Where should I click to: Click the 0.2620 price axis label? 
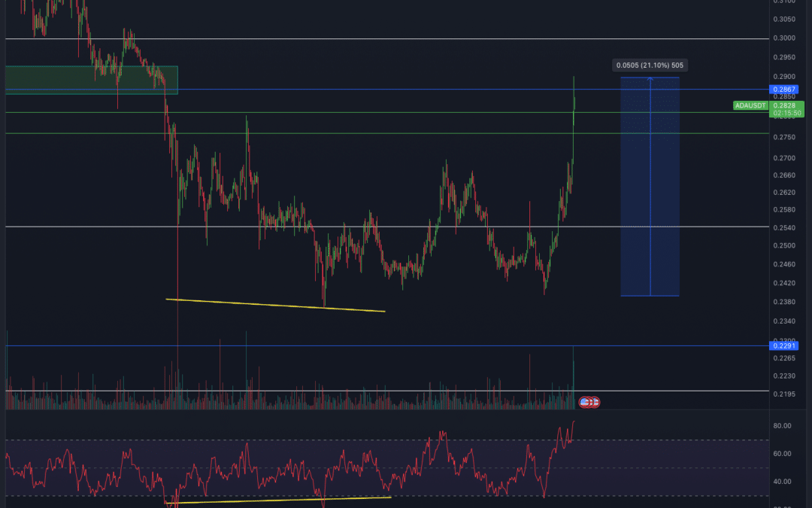coord(784,193)
